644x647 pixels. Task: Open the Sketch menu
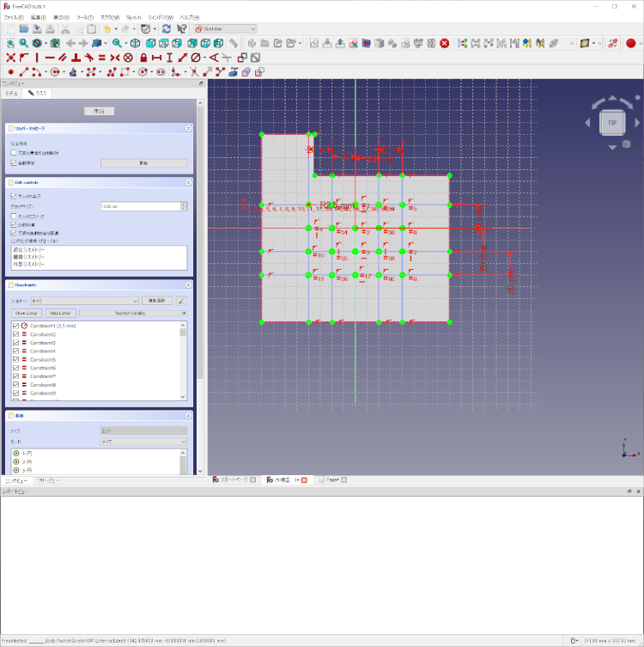click(133, 17)
